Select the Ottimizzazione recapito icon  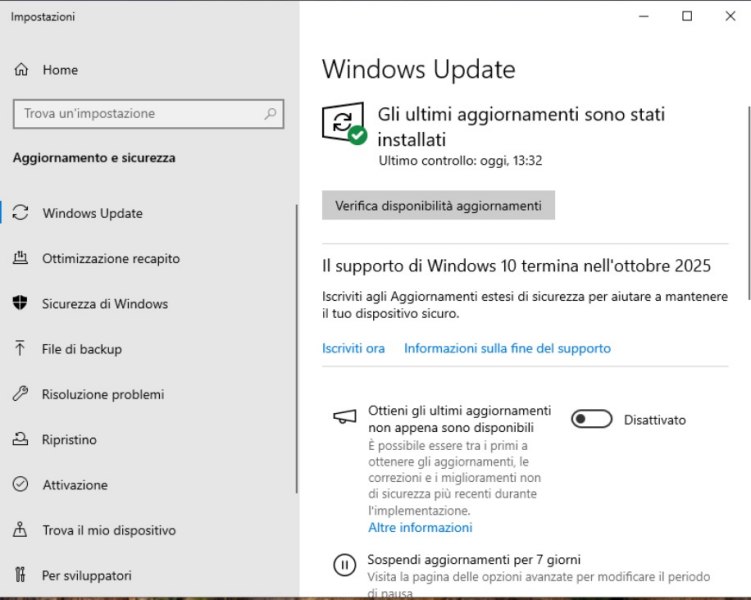20,258
